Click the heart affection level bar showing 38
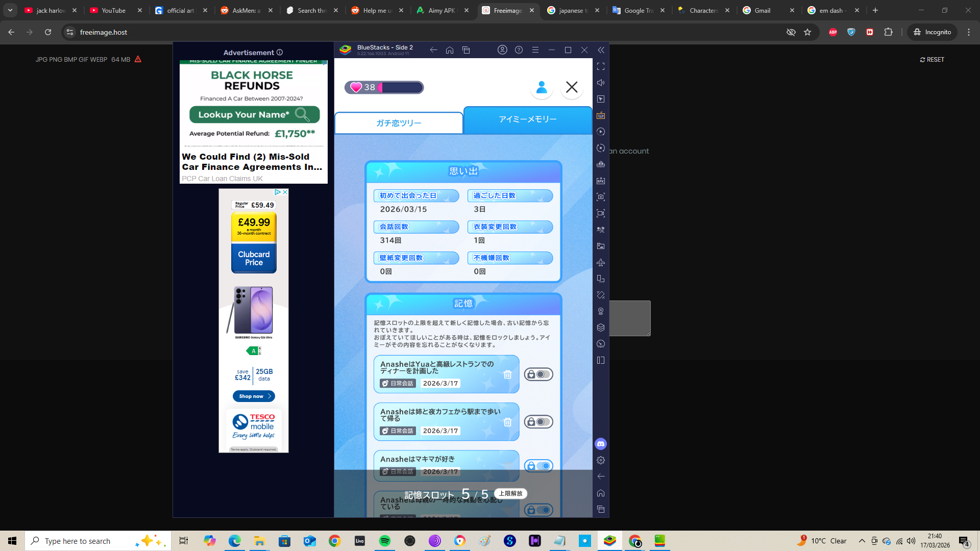The image size is (980, 551). [384, 87]
